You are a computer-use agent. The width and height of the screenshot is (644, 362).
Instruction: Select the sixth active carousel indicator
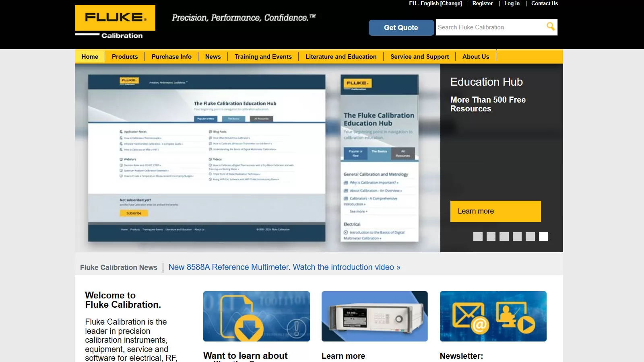543,237
